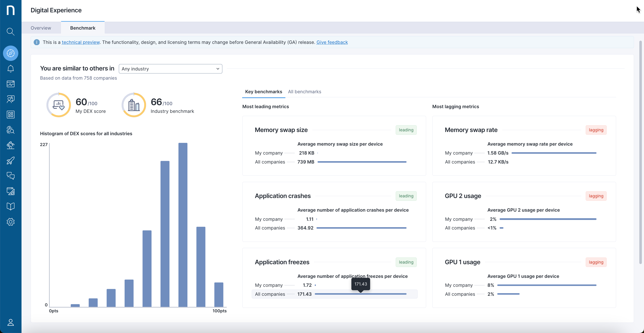This screenshot has width=644, height=333.
Task: Open the live dashboards chart icon
Action: 10,84
